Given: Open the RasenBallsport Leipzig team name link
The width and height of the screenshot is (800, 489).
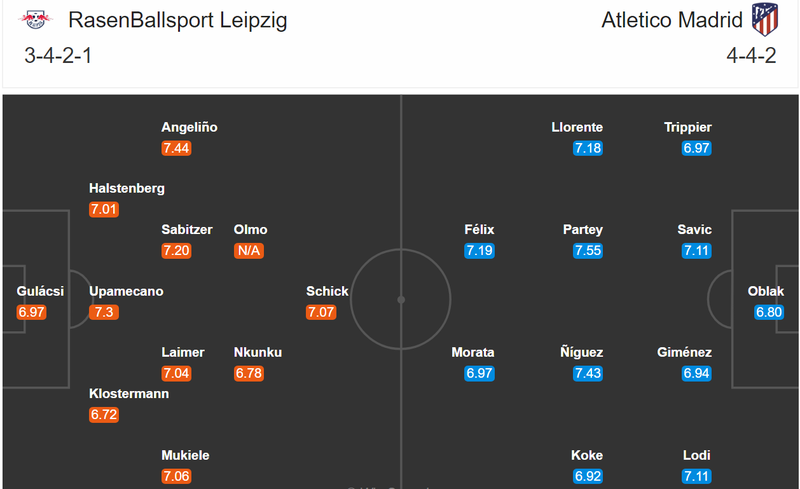Looking at the screenshot, I should point(178,20).
